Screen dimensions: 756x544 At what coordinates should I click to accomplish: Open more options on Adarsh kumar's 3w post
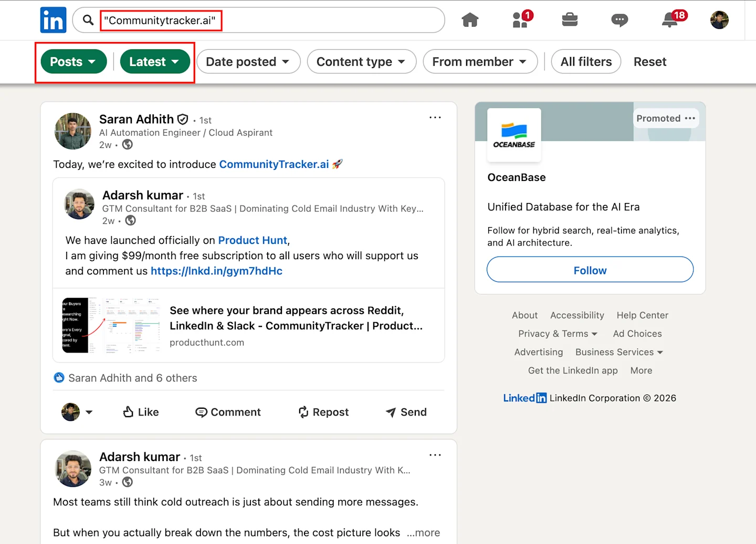[x=435, y=455]
